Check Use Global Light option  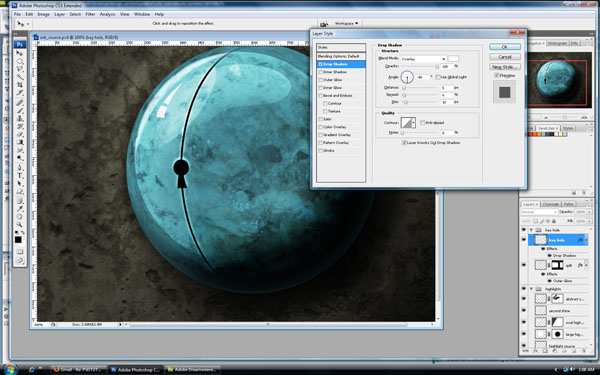click(438, 77)
